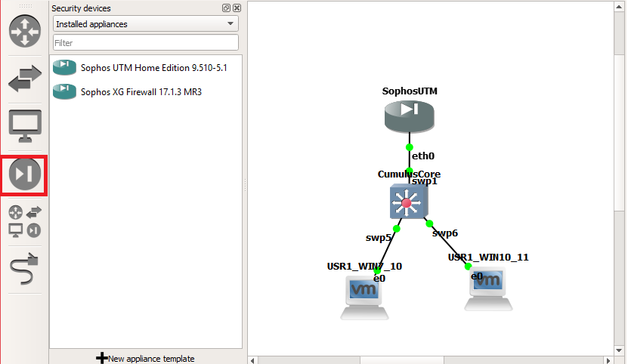
Task: Select the CumulusCore switch node
Action: pyautogui.click(x=408, y=202)
